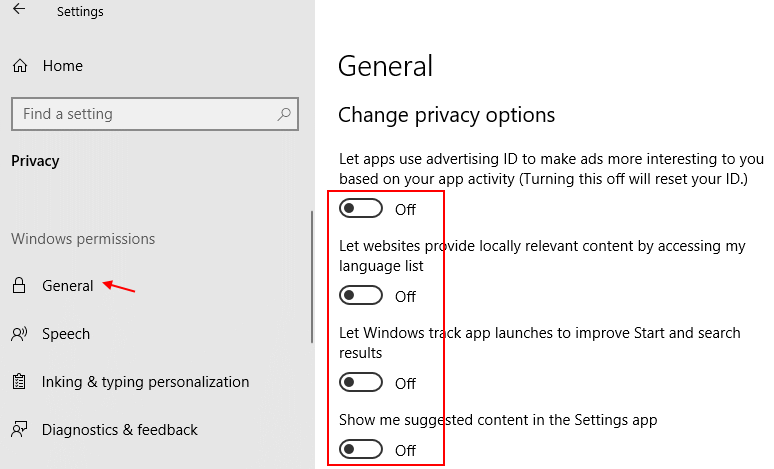Toggle suggested content in Settings switch

[x=361, y=450]
